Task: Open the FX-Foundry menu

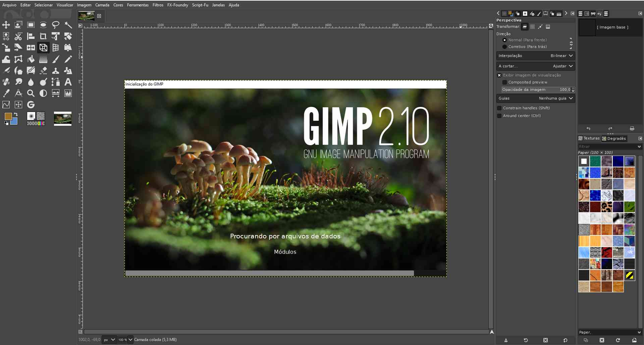Action: 178,5
